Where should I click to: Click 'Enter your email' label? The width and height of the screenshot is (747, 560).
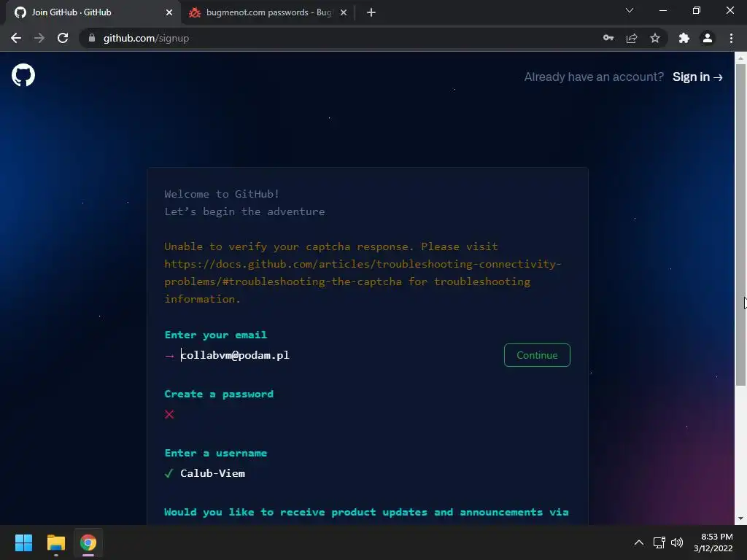coord(216,335)
